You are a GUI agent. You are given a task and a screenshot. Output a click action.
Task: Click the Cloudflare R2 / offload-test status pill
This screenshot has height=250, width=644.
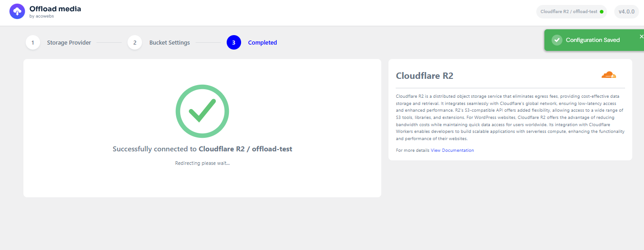tap(569, 12)
